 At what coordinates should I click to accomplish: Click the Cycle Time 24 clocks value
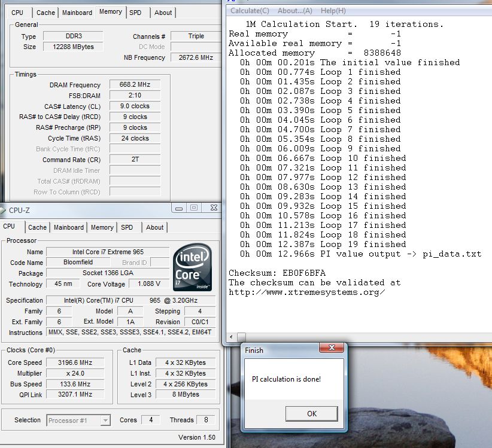135,138
